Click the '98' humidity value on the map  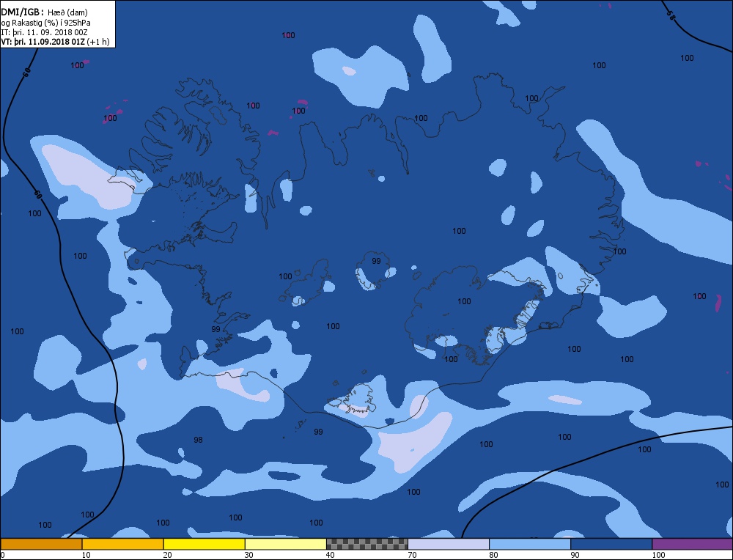(198, 440)
